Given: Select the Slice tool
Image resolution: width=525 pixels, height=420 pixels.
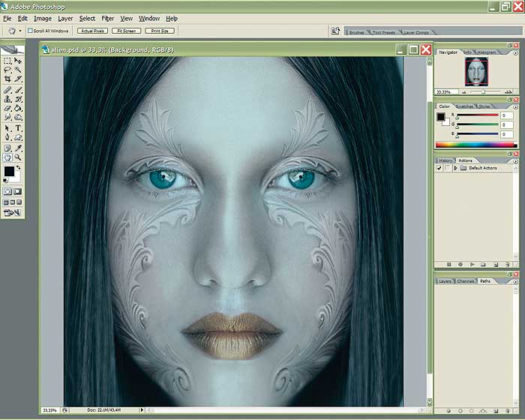Looking at the screenshot, I should [18, 79].
